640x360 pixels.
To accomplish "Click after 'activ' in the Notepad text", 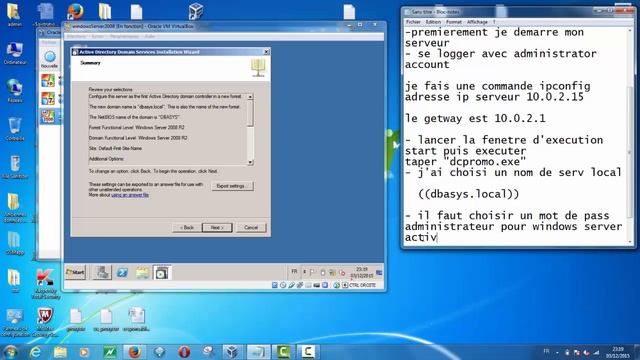I will coord(438,237).
